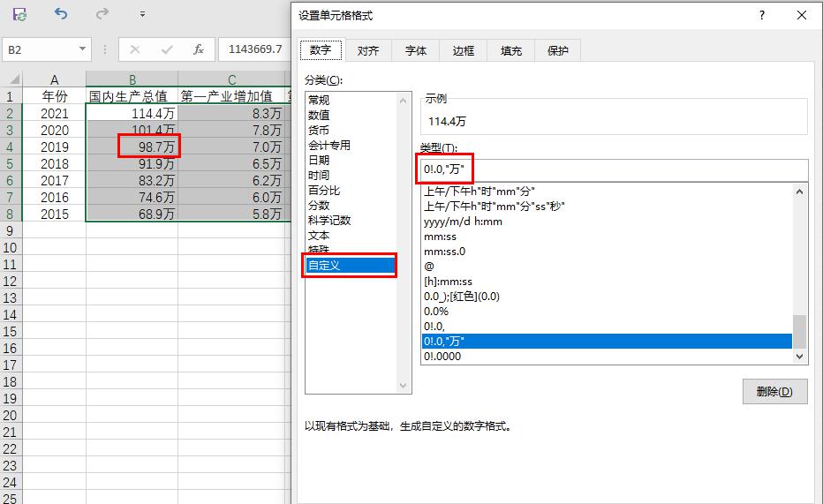Viewport: 823px width, 504px height.
Task: Cancel formula entry with X icon
Action: 135,49
